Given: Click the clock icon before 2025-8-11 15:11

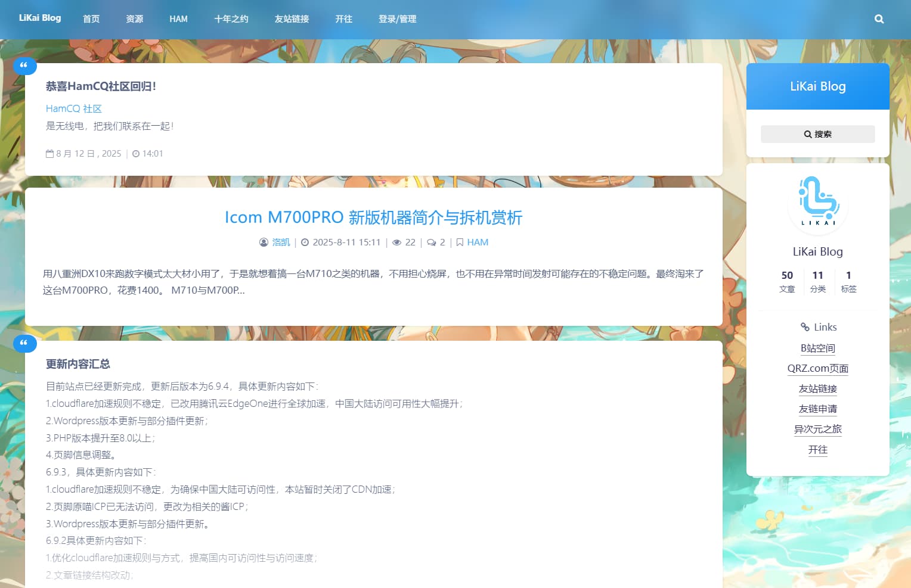Looking at the screenshot, I should coord(305,242).
